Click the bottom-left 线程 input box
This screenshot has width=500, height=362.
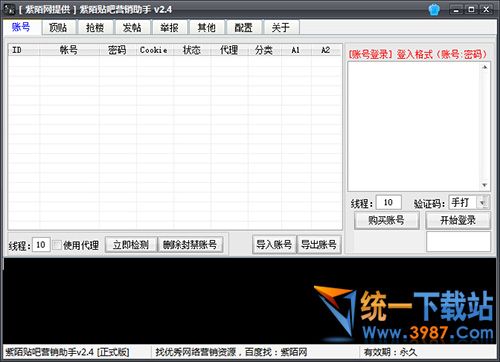click(41, 245)
